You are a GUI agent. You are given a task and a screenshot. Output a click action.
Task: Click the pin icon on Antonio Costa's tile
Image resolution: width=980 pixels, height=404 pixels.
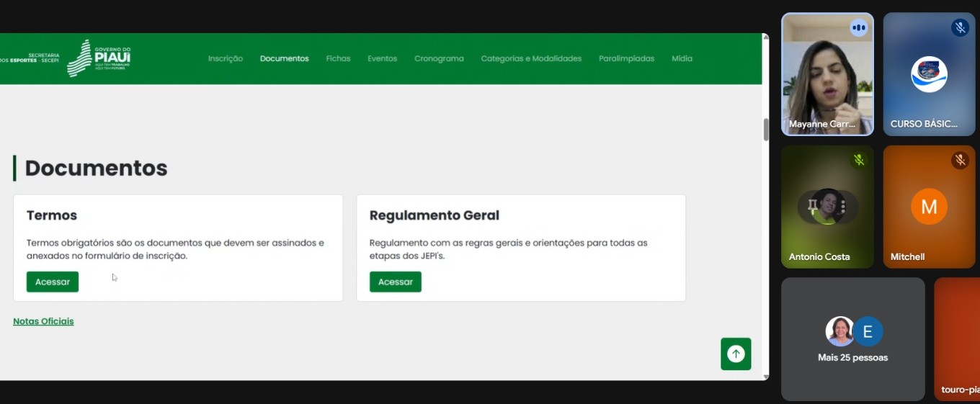tap(813, 207)
